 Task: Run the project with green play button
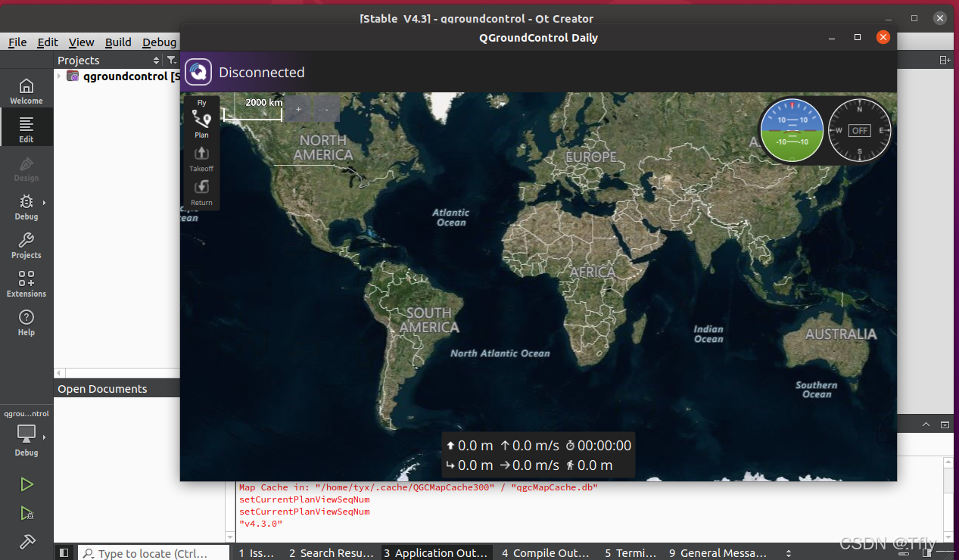pyautogui.click(x=26, y=484)
